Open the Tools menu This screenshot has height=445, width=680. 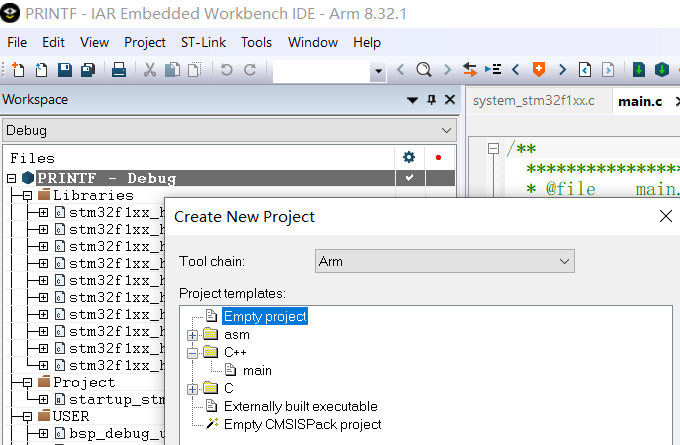tap(256, 43)
